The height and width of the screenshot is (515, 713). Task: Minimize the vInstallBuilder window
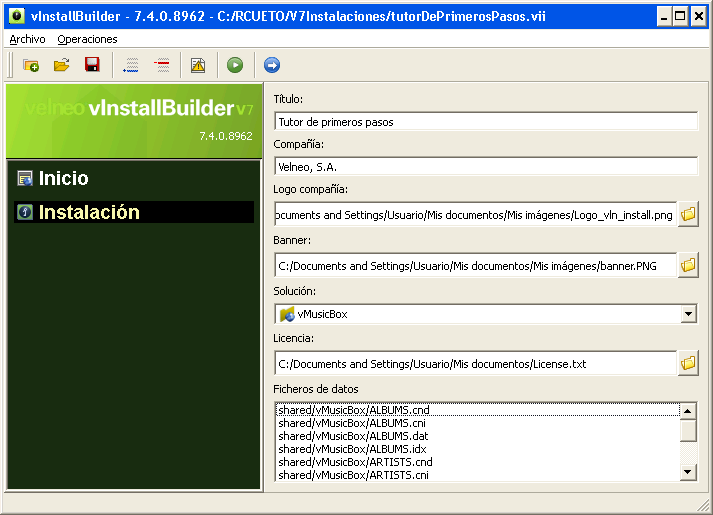click(x=664, y=16)
